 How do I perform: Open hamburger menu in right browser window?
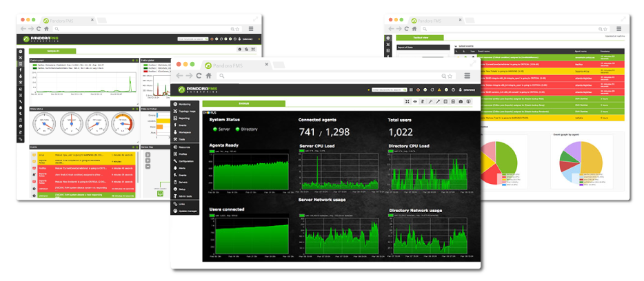(617, 29)
